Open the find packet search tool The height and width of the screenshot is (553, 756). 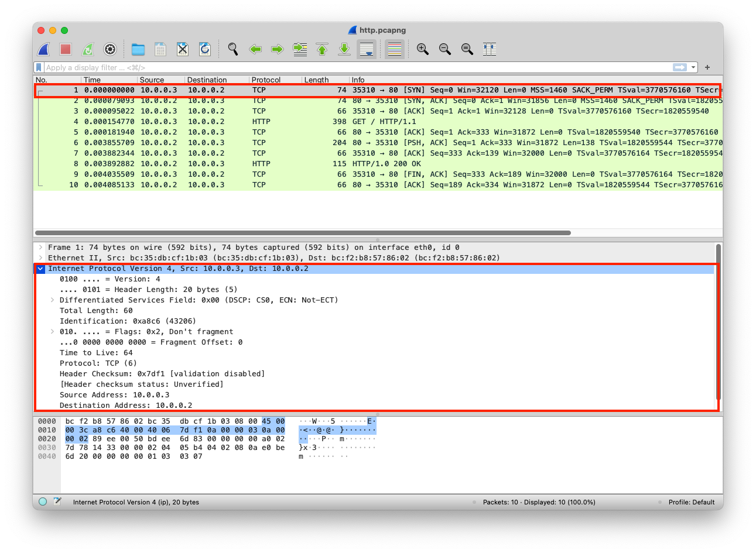[x=232, y=49]
